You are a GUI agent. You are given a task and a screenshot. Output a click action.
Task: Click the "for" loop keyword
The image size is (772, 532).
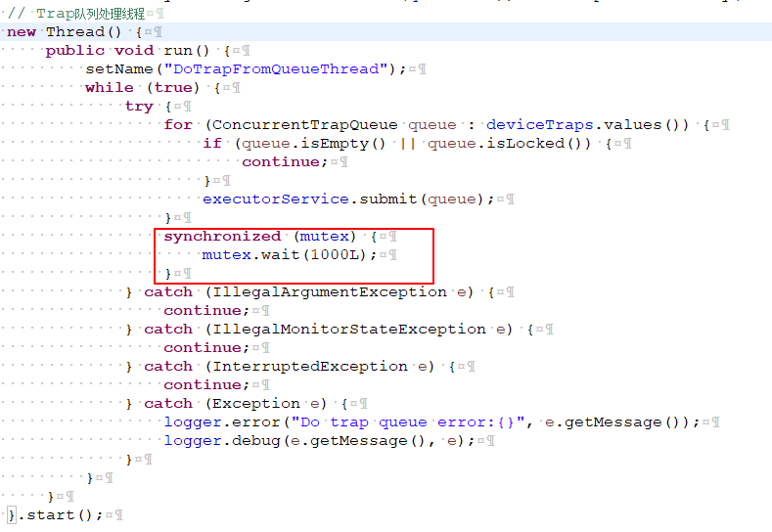coord(178,125)
